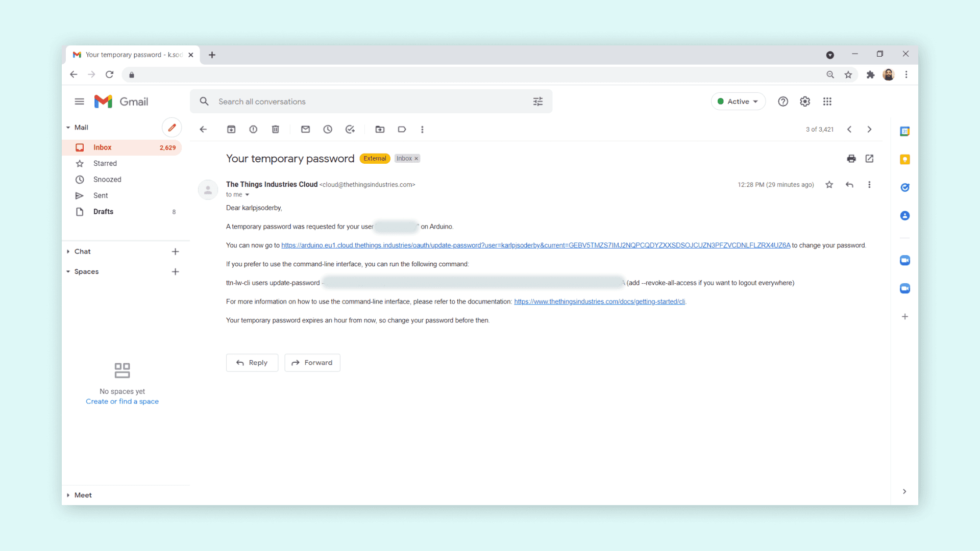Report spam using the exclamation icon
This screenshot has width=980, height=551.
pos(253,130)
